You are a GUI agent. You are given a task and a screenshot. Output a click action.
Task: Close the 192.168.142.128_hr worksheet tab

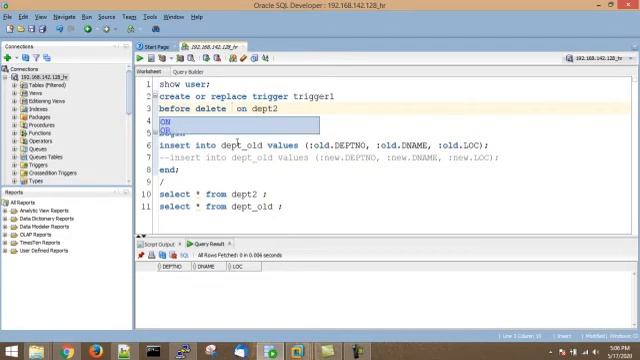click(243, 47)
